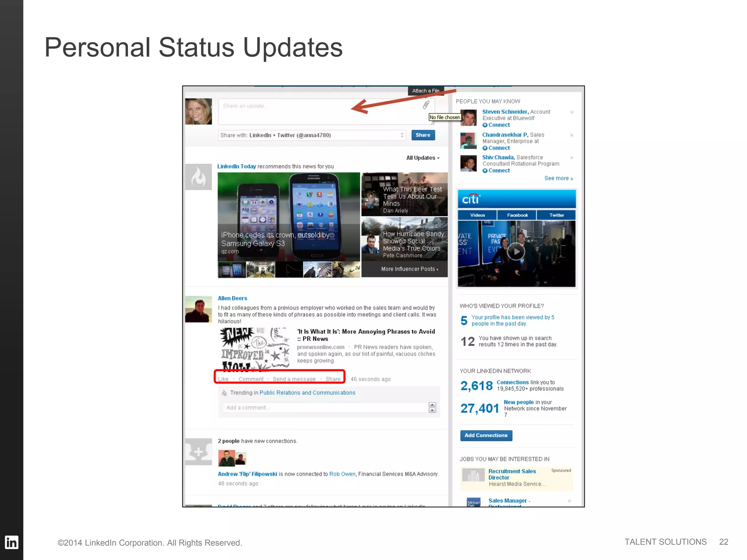Screen dimensions: 747x560
Task: Dismiss the Sales Manager job suggestion
Action: (x=569, y=501)
